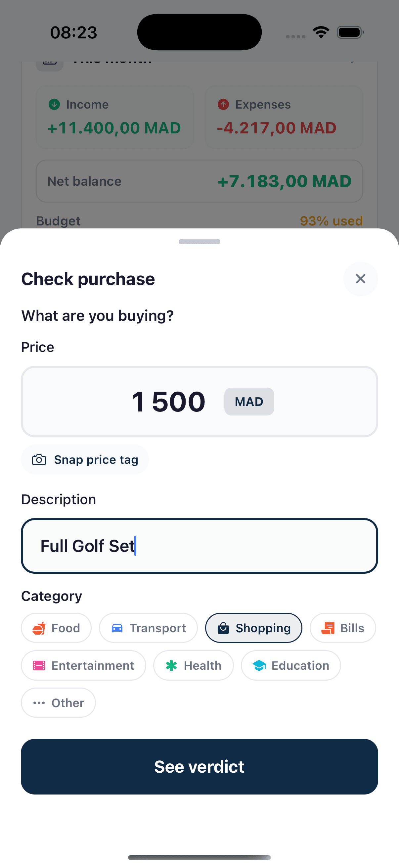399x868 pixels.
Task: Edit the 1 500 price field
Action: tap(199, 402)
